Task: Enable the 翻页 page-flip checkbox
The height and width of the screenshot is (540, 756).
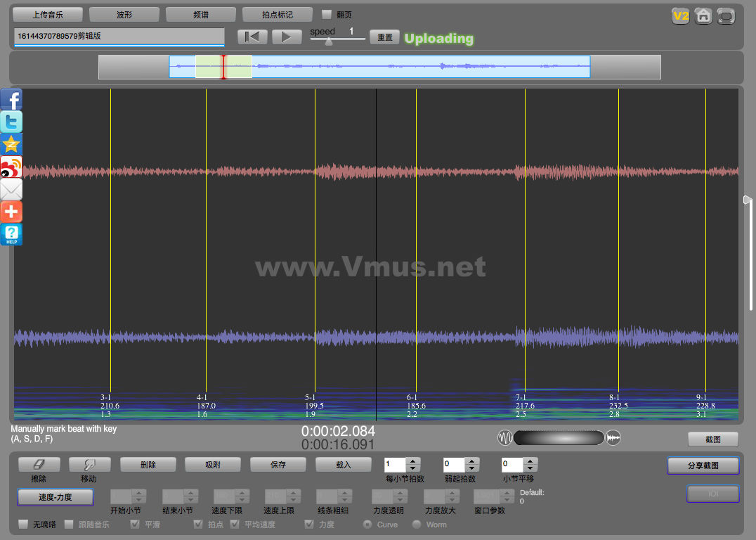Action: [327, 14]
